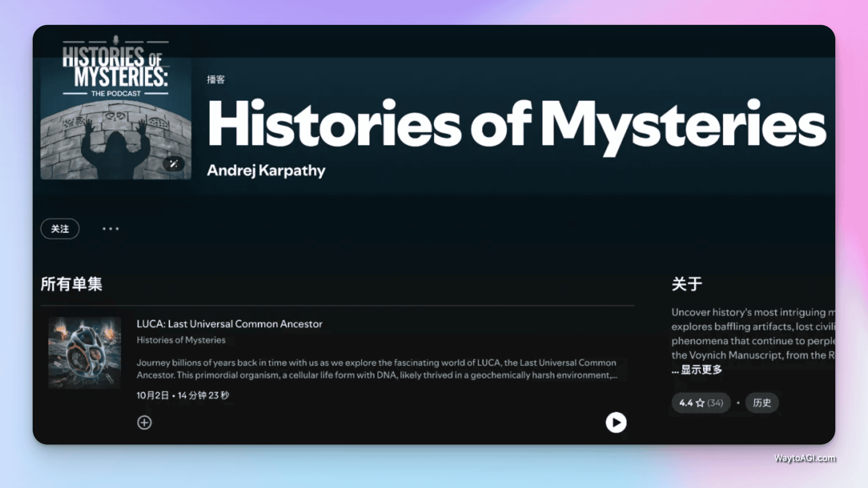Click the magic wand icon on cover art

(x=173, y=164)
